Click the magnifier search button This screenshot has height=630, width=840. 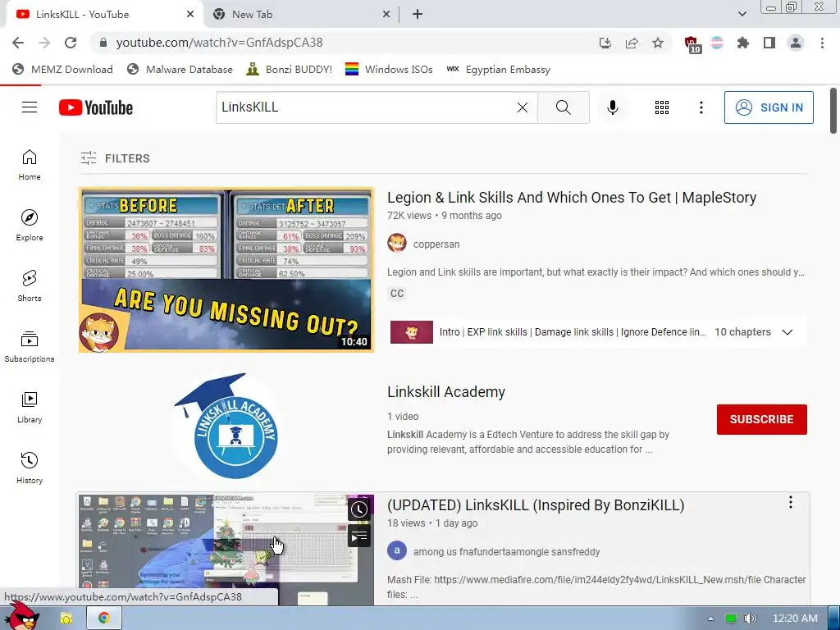click(563, 107)
